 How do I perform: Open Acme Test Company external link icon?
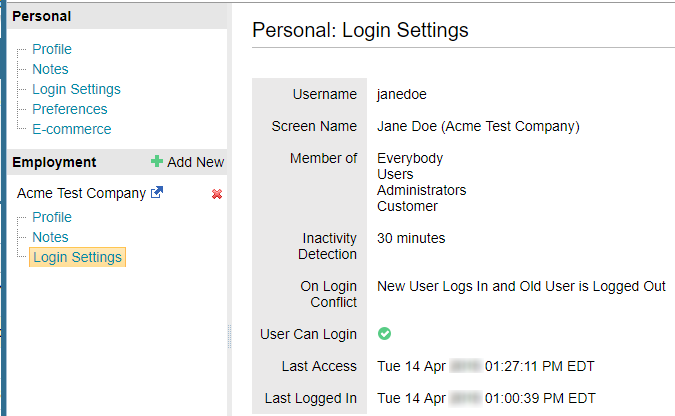pyautogui.click(x=156, y=193)
